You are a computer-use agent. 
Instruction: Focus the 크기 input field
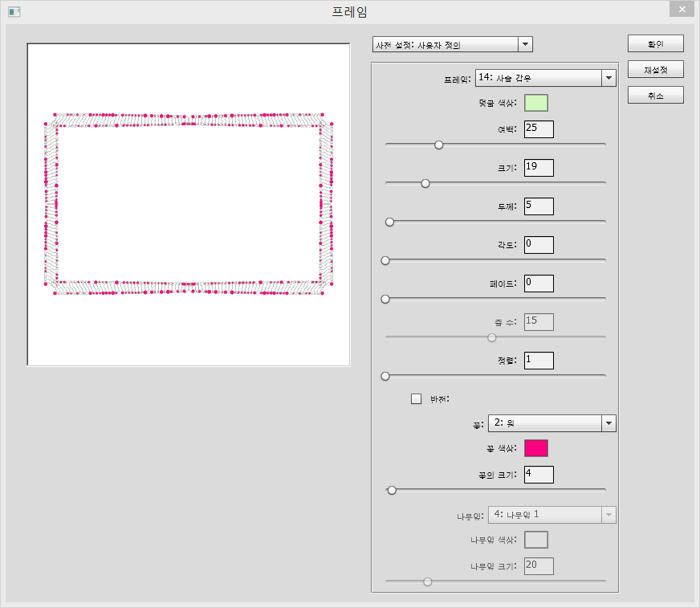(x=539, y=167)
